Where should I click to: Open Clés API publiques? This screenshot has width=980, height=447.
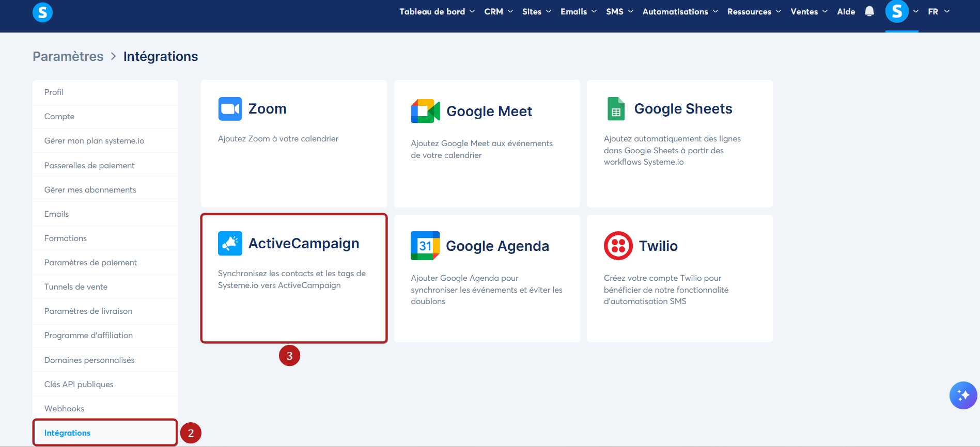pyautogui.click(x=105, y=384)
